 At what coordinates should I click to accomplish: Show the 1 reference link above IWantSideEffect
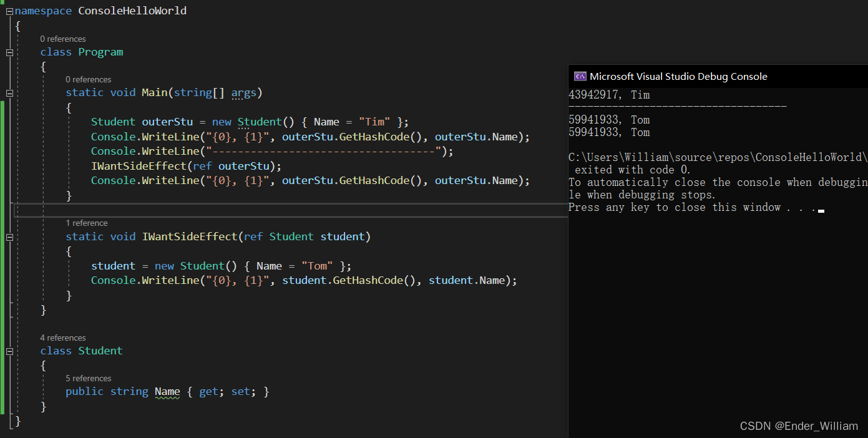tap(87, 223)
